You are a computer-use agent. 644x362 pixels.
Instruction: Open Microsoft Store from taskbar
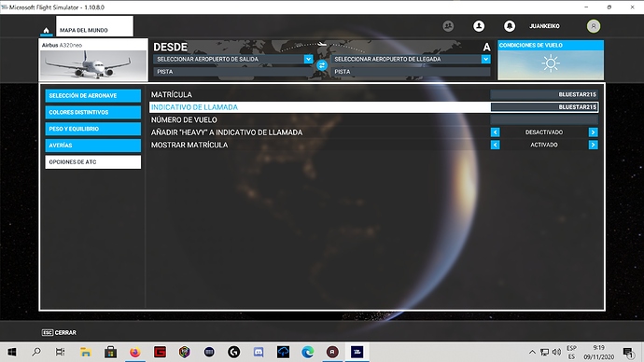(x=110, y=352)
